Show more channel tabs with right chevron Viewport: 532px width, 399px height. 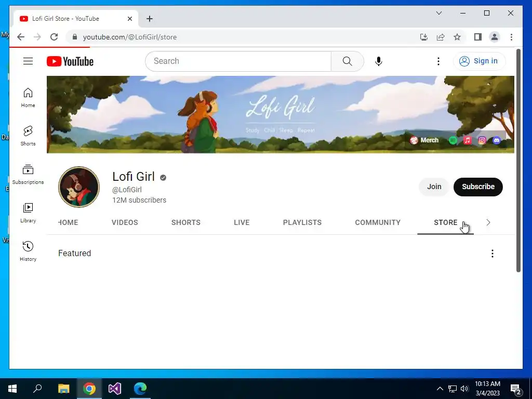488,222
